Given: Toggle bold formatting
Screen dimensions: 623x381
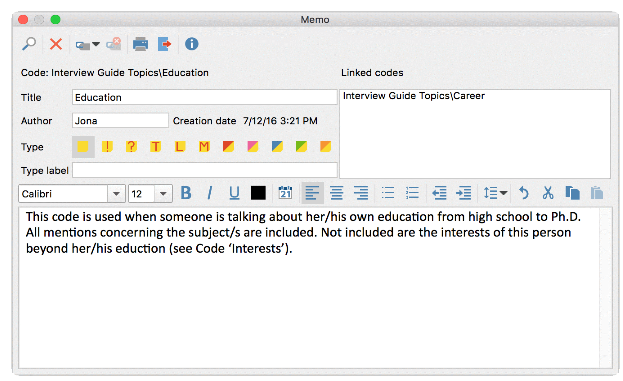Looking at the screenshot, I should (186, 193).
